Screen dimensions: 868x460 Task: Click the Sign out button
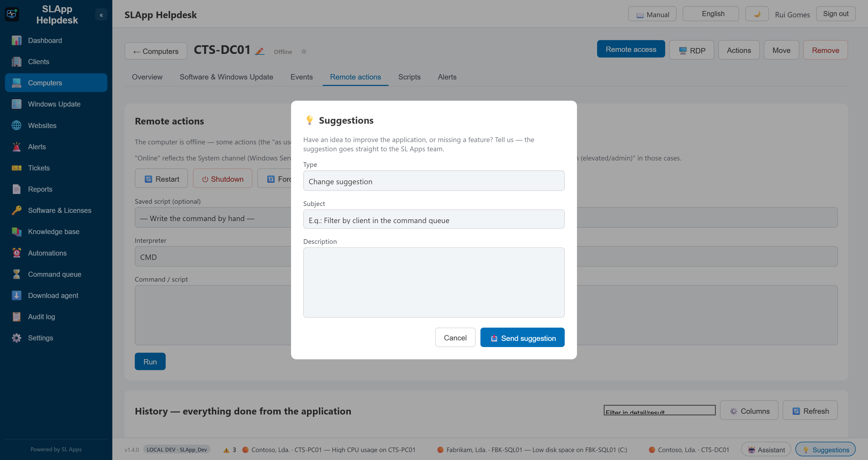(836, 14)
